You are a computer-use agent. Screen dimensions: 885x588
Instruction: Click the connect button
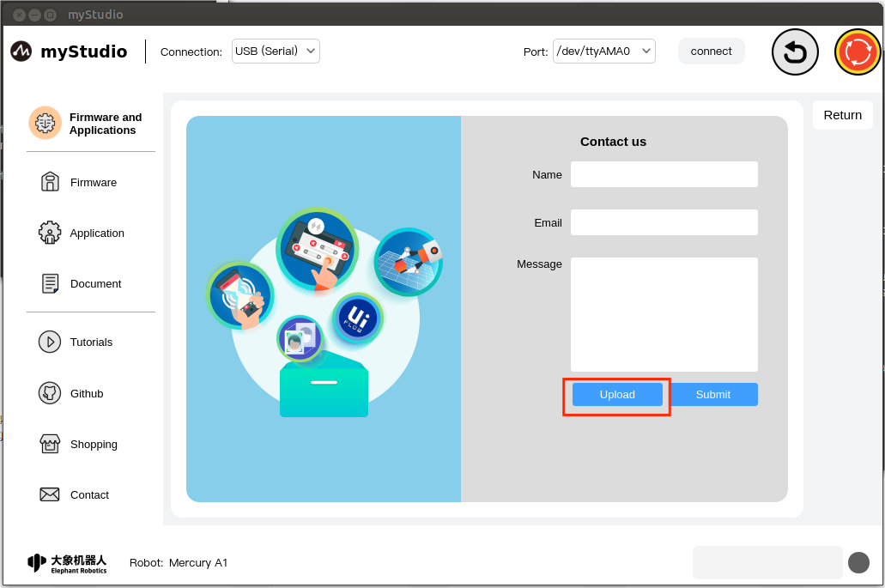[x=711, y=52]
